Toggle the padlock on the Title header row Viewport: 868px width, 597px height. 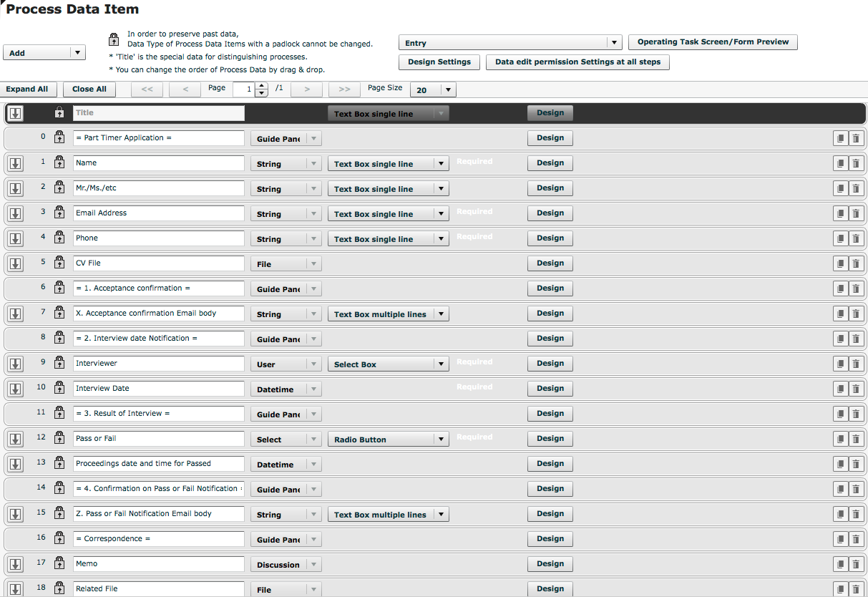click(59, 112)
